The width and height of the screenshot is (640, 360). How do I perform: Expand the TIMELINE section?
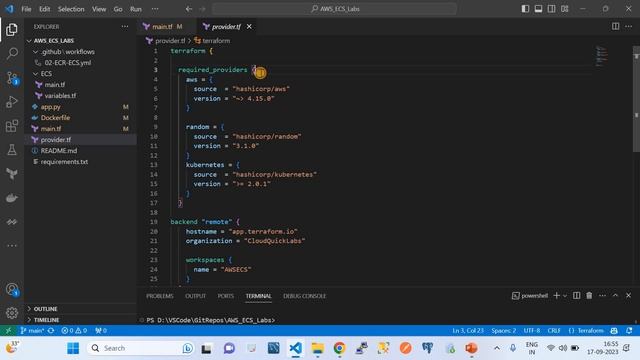click(80, 320)
